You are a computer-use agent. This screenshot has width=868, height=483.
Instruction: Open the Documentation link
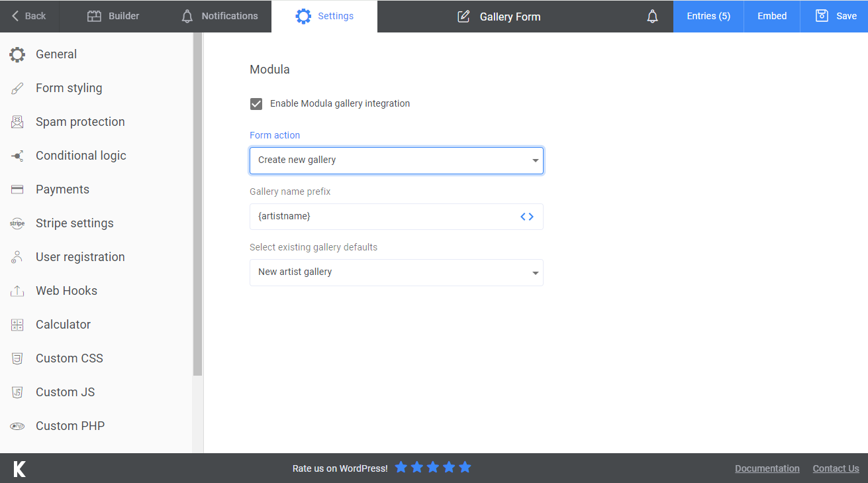tap(767, 468)
